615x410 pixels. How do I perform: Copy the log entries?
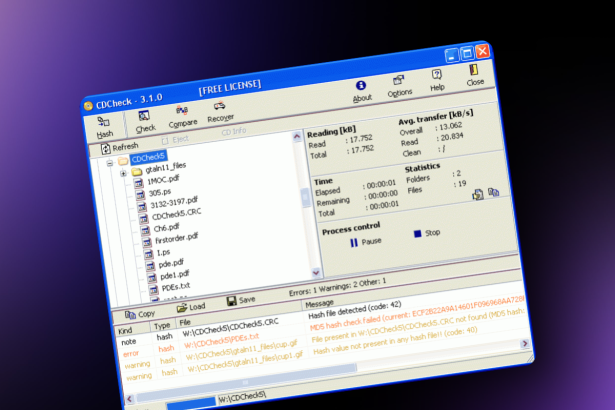coord(140,314)
